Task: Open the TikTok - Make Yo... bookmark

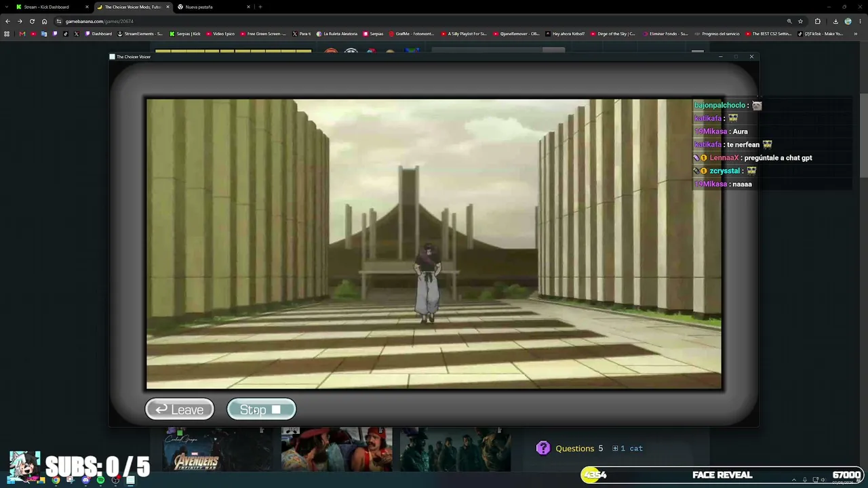Action: point(820,34)
